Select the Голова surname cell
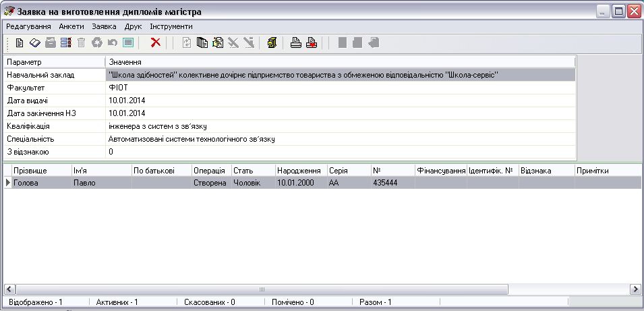 pos(42,183)
